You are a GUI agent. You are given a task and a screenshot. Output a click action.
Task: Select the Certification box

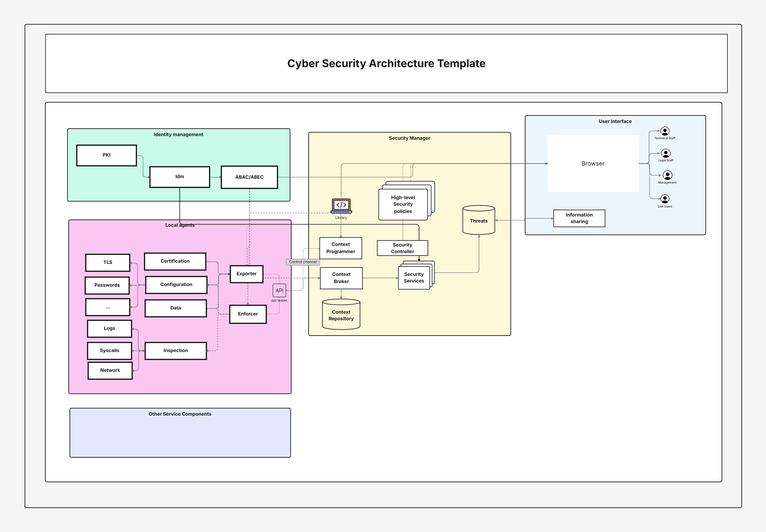click(175, 261)
